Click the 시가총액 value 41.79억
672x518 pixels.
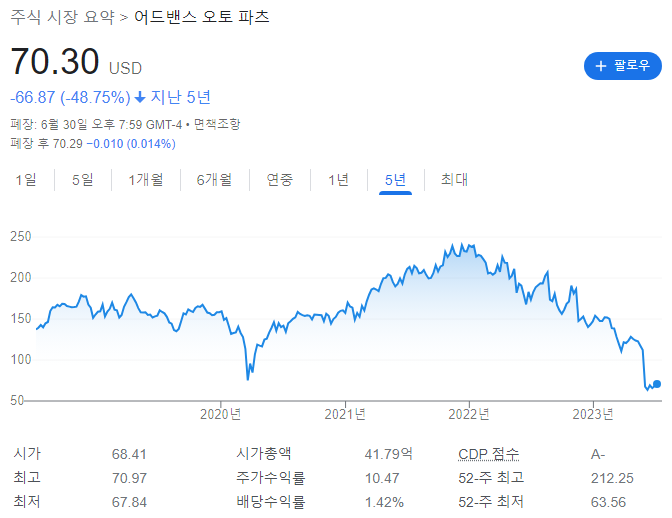389,454
